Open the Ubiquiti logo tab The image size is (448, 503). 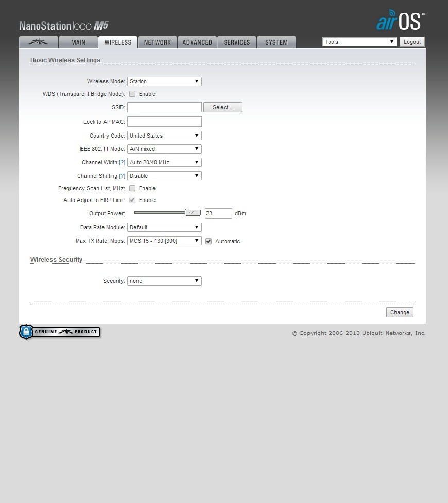click(39, 42)
